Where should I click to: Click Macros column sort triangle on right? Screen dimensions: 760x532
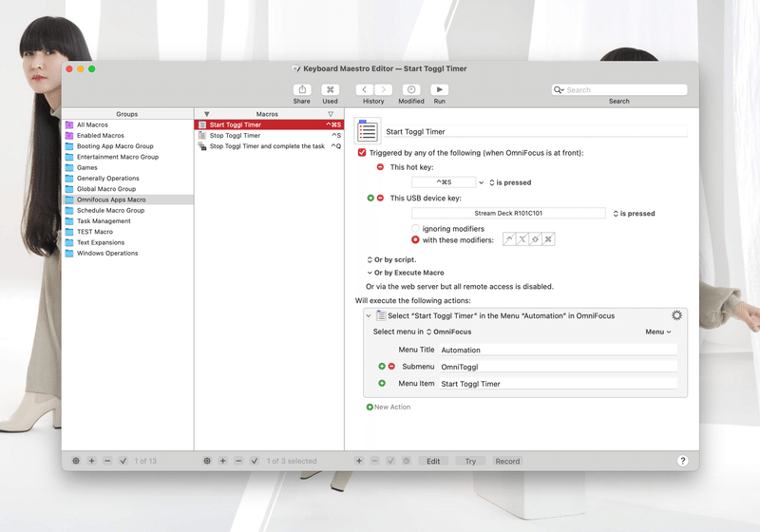331,114
